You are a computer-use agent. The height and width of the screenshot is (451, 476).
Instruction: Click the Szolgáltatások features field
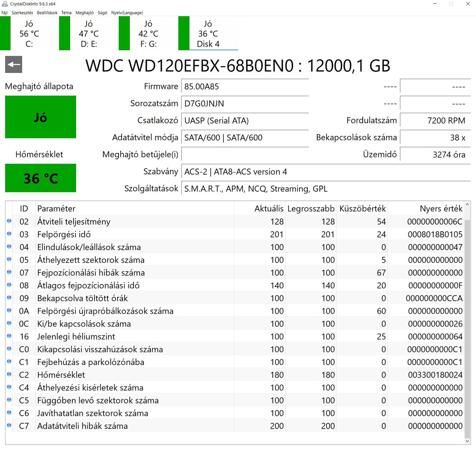[326, 189]
